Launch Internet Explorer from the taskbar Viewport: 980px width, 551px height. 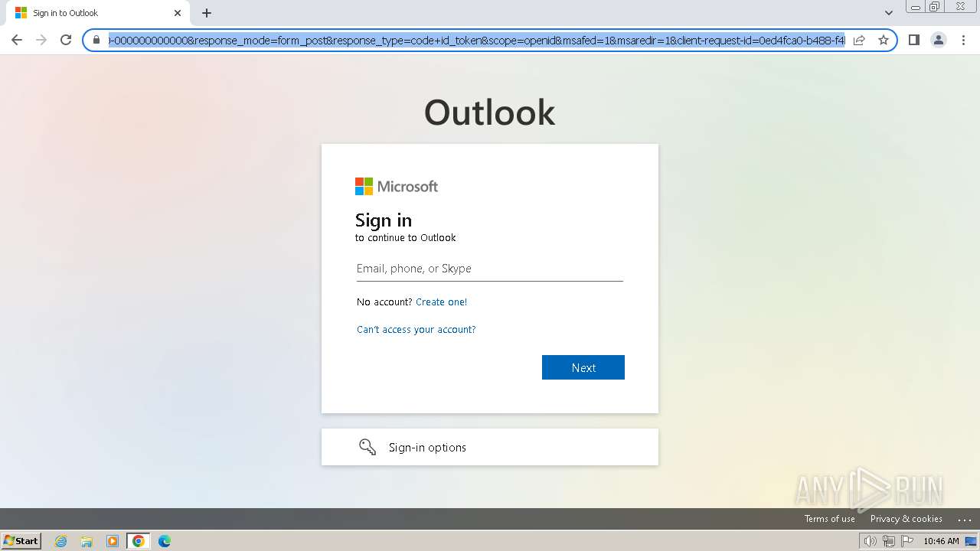[x=61, y=541]
